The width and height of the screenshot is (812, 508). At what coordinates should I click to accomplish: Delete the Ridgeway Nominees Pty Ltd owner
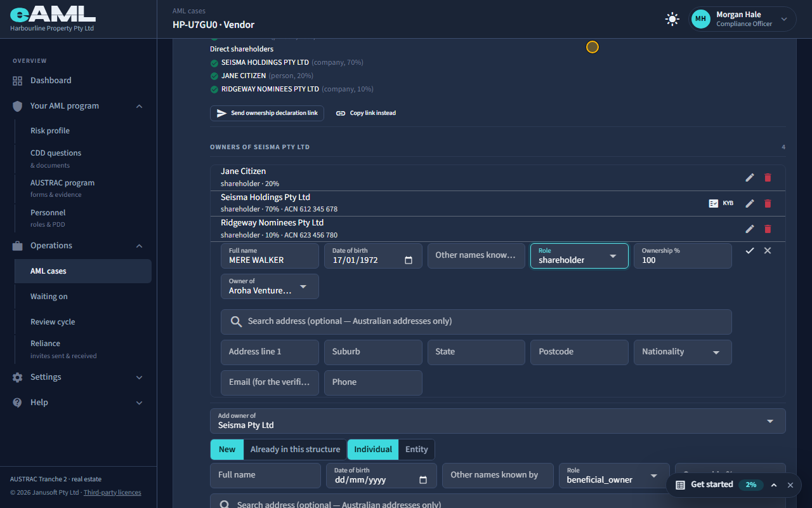(768, 229)
